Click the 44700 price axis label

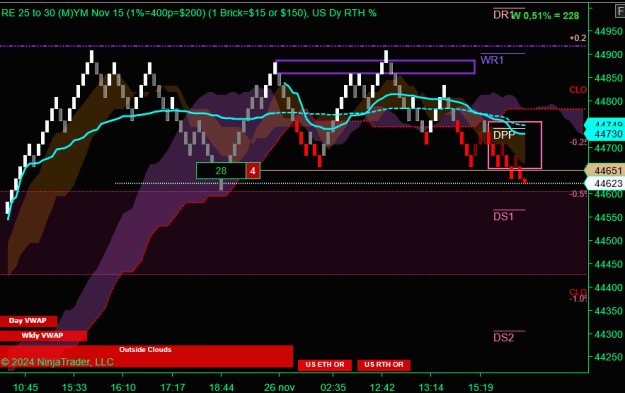[608, 148]
